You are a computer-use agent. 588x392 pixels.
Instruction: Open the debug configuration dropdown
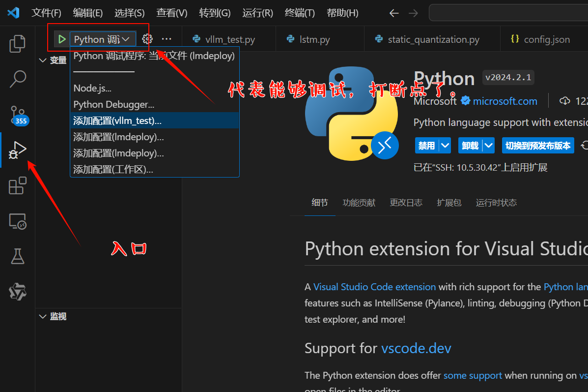point(102,39)
